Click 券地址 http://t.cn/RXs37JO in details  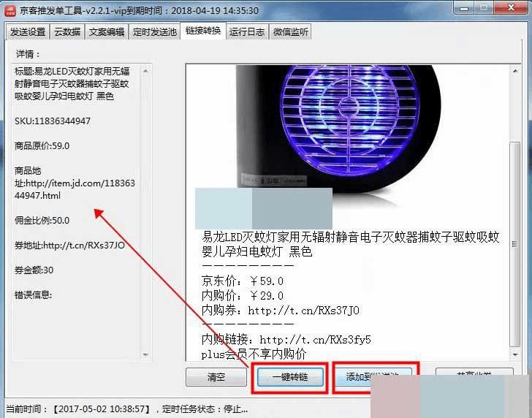tap(69, 246)
